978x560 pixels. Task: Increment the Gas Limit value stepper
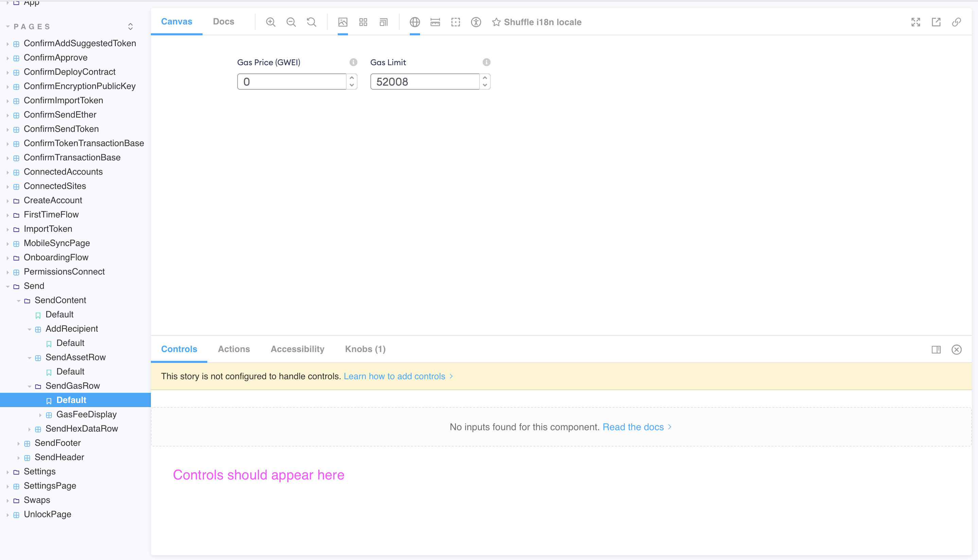pyautogui.click(x=485, y=78)
